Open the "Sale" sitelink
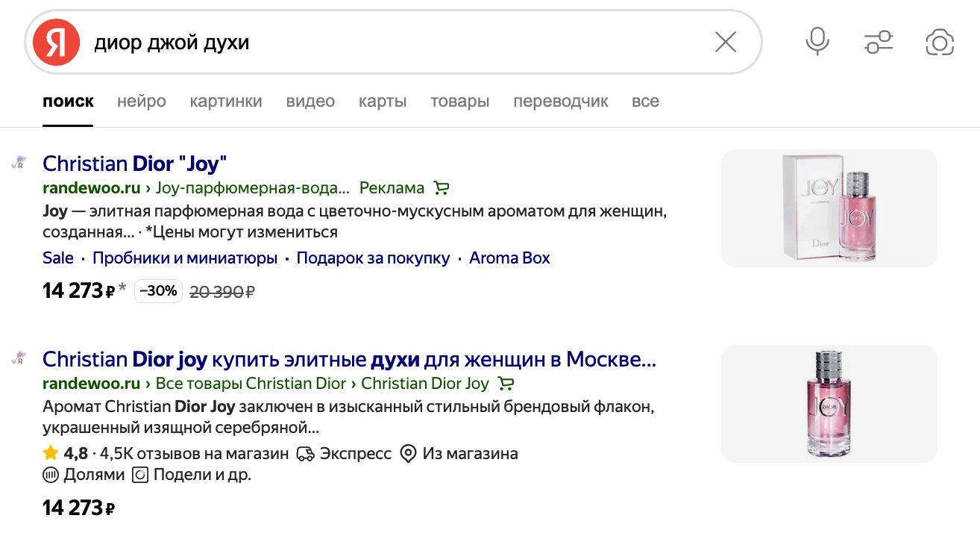Screen dimensions: 980x533 [58, 258]
